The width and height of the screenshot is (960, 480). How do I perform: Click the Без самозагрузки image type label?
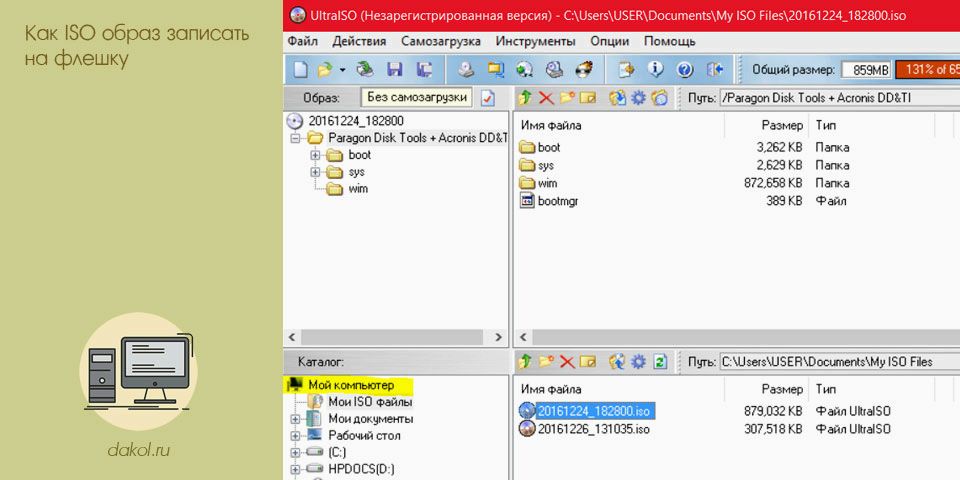(417, 97)
